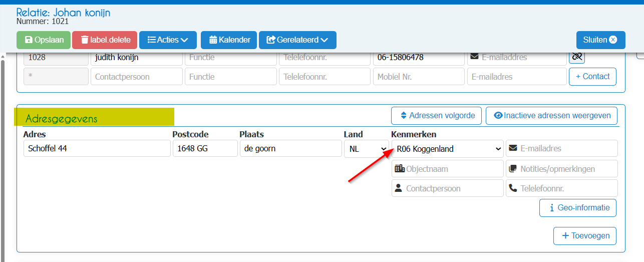Click the Adressen volgorde button
Screen dimensions: 644x262
click(x=436, y=116)
